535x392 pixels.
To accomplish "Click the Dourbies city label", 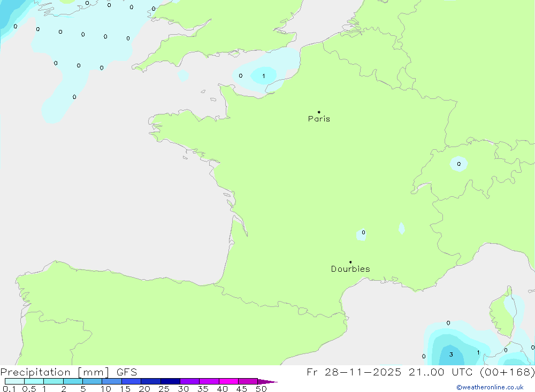I will [x=350, y=269].
